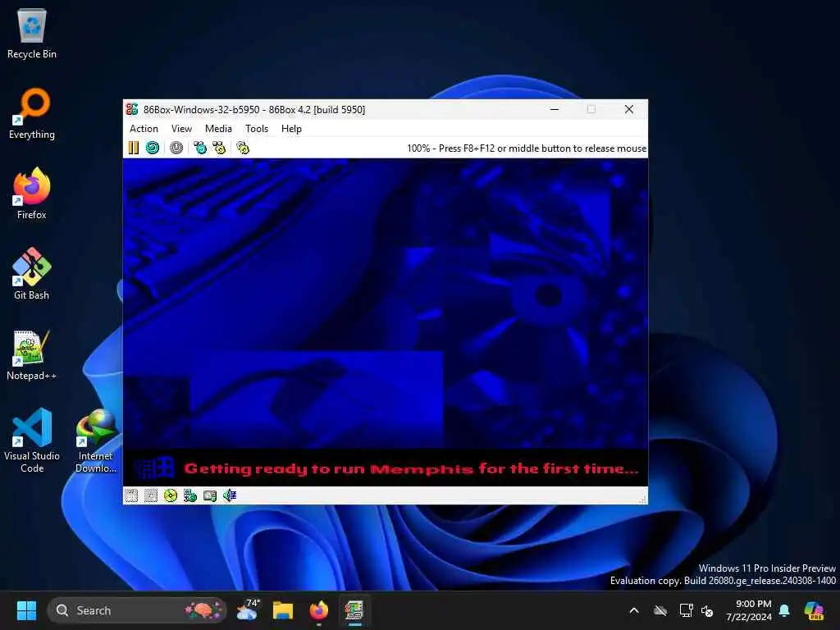This screenshot has height=630, width=840.
Task: Select the Visual Studio Code desktop shortcut
Action: [32, 441]
